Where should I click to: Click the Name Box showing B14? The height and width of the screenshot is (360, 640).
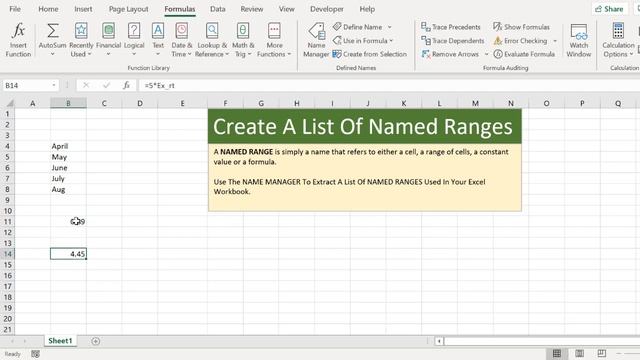click(x=26, y=85)
